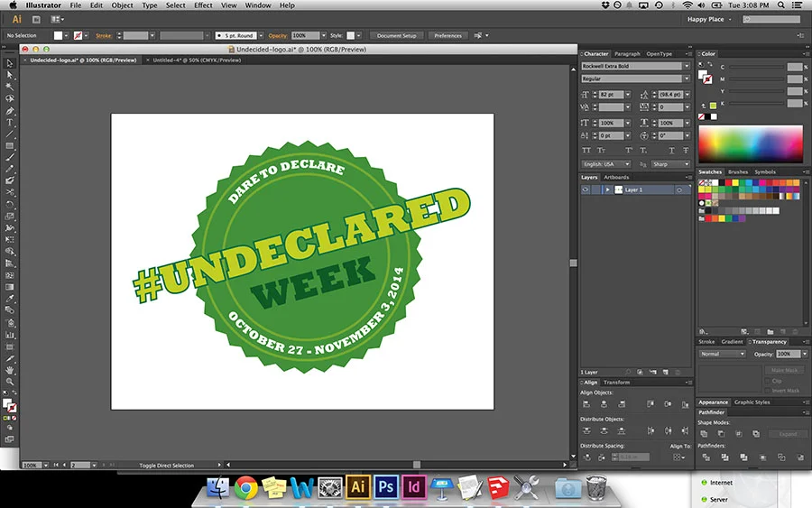The height and width of the screenshot is (508, 812).
Task: Choose the Rotate tool
Action: point(9,205)
